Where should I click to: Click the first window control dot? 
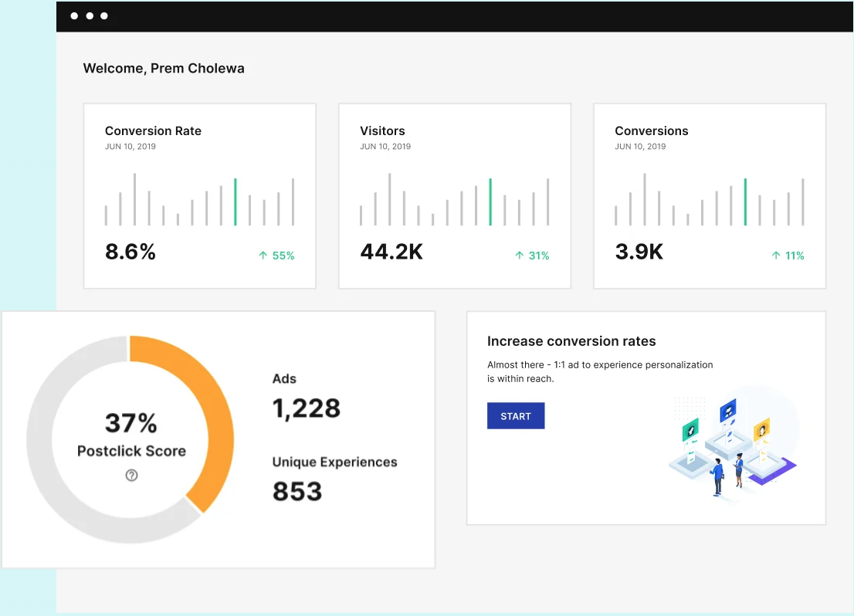(x=74, y=15)
